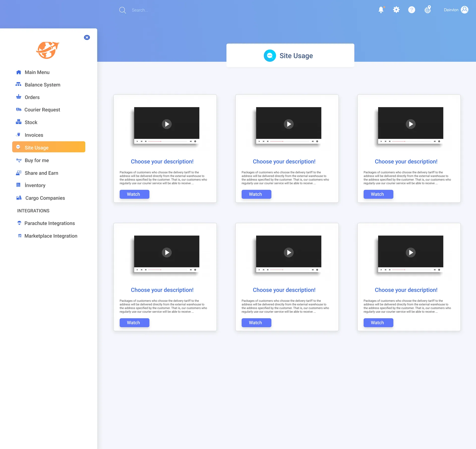
Task: Click Watch on the top-row right card
Action: point(378,194)
